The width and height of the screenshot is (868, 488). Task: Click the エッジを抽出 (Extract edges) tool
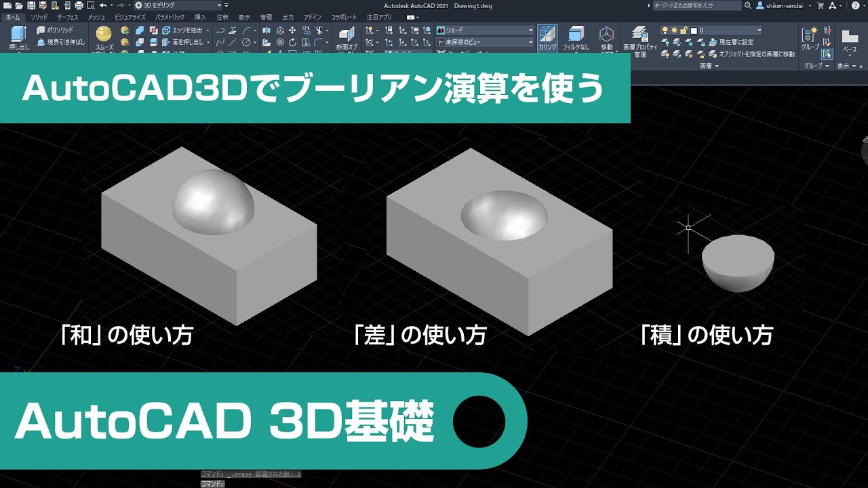(x=182, y=30)
